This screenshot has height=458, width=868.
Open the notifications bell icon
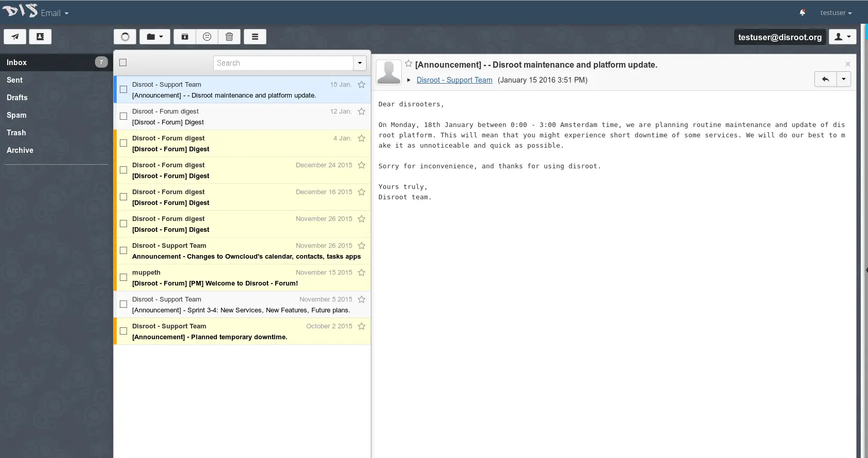802,12
